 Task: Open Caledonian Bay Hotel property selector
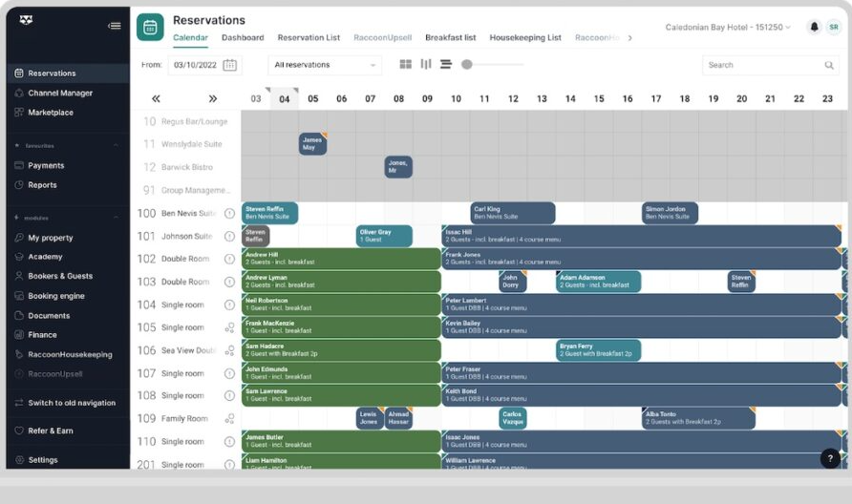click(x=728, y=27)
